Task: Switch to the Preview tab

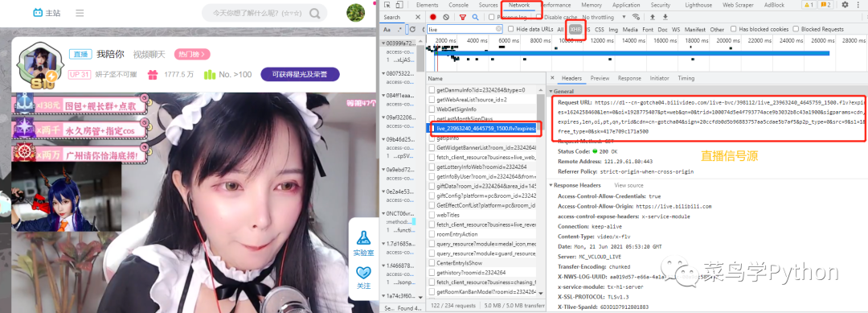Action: [600, 78]
